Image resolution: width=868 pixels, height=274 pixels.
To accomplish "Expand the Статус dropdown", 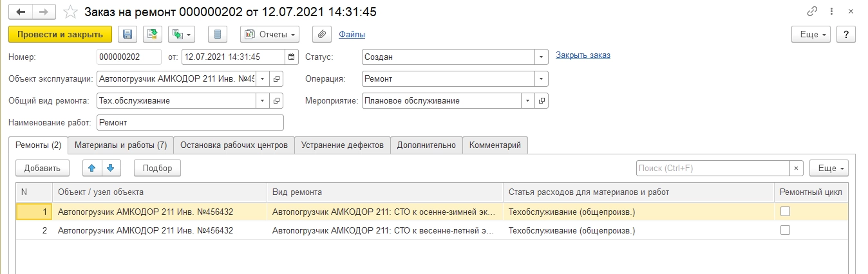I will coord(542,57).
